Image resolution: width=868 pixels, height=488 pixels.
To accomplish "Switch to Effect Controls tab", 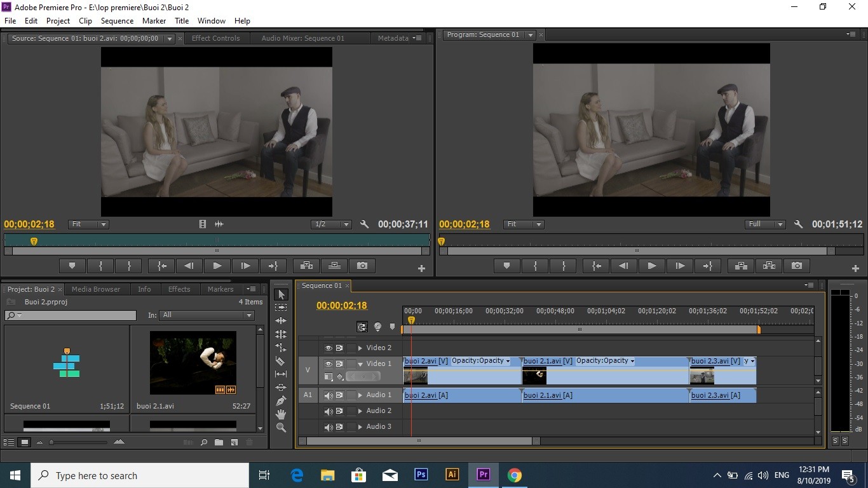I will 216,38.
